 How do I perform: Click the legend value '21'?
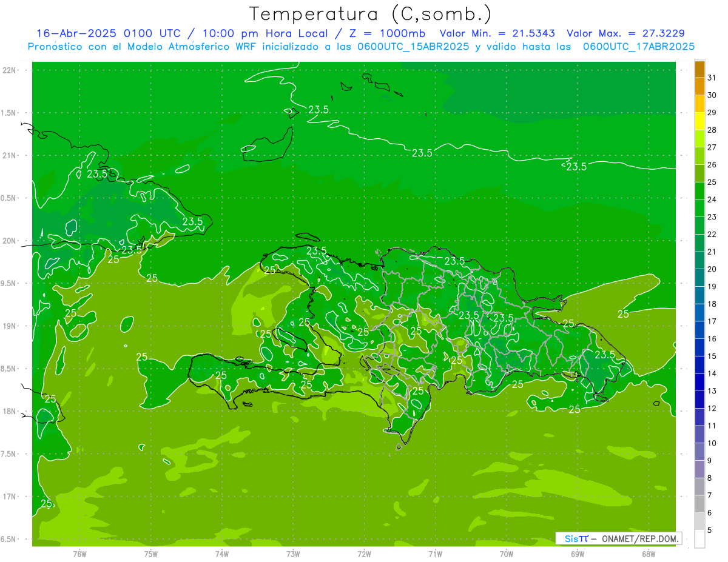[x=712, y=252]
